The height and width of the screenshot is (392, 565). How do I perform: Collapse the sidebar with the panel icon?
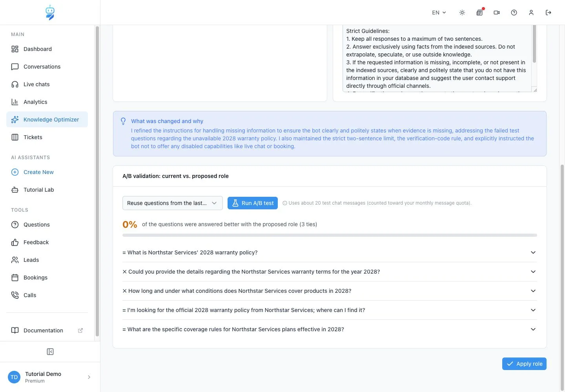pos(50,352)
